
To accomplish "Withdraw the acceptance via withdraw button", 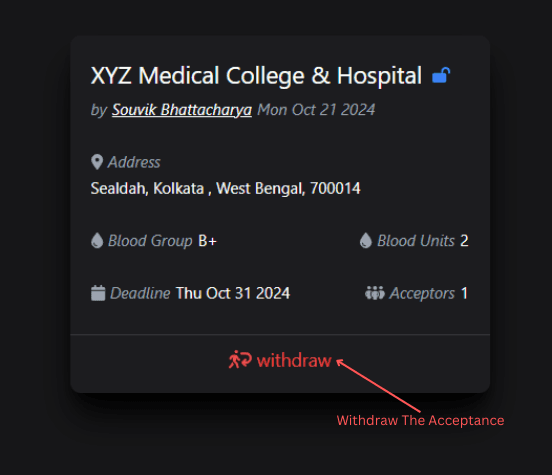I will click(x=280, y=360).
